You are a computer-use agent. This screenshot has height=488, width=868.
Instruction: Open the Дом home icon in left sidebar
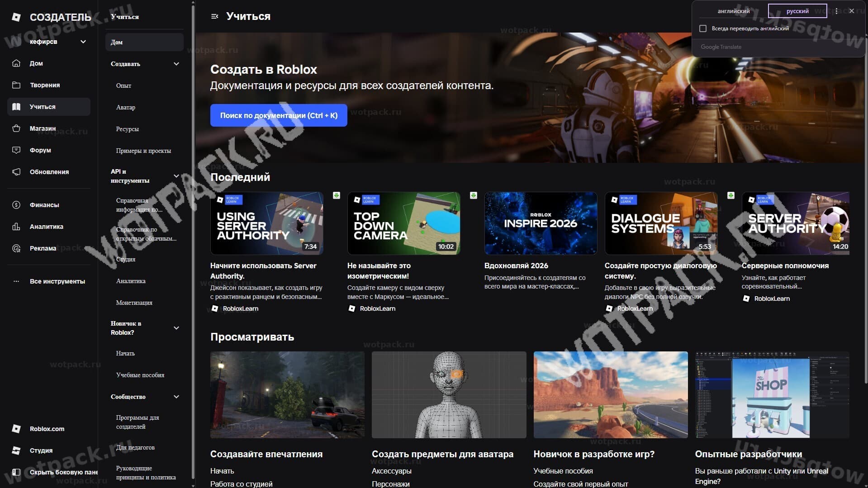click(x=16, y=63)
